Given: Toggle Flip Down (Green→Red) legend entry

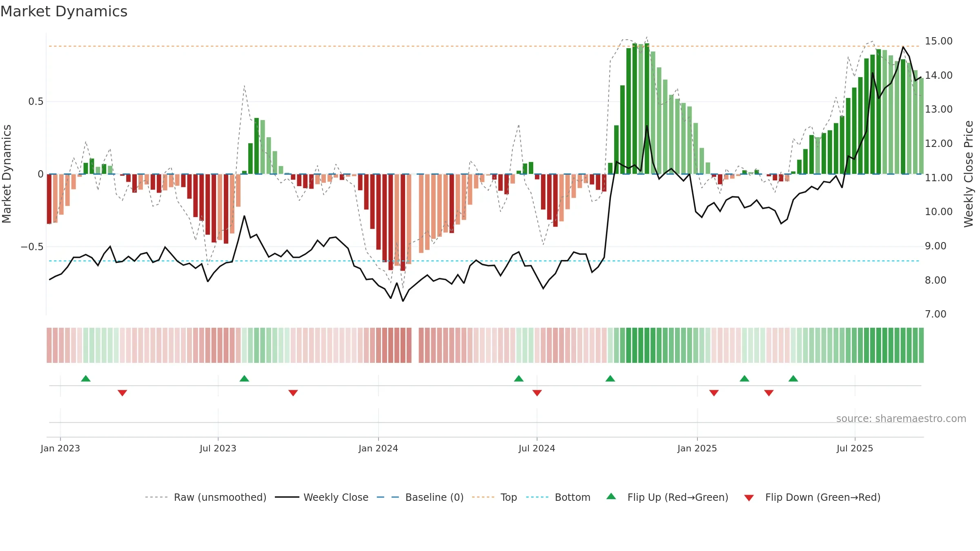Looking at the screenshot, I should point(812,497).
